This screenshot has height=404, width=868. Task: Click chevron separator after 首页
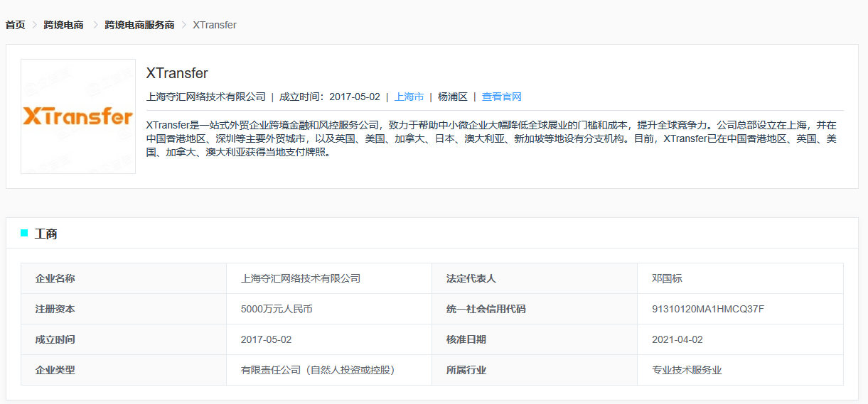click(34, 25)
